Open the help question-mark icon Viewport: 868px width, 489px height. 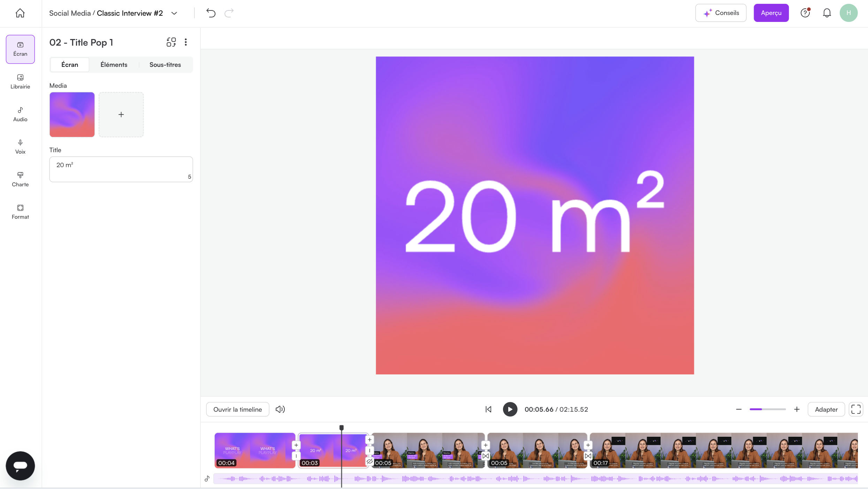(x=805, y=13)
